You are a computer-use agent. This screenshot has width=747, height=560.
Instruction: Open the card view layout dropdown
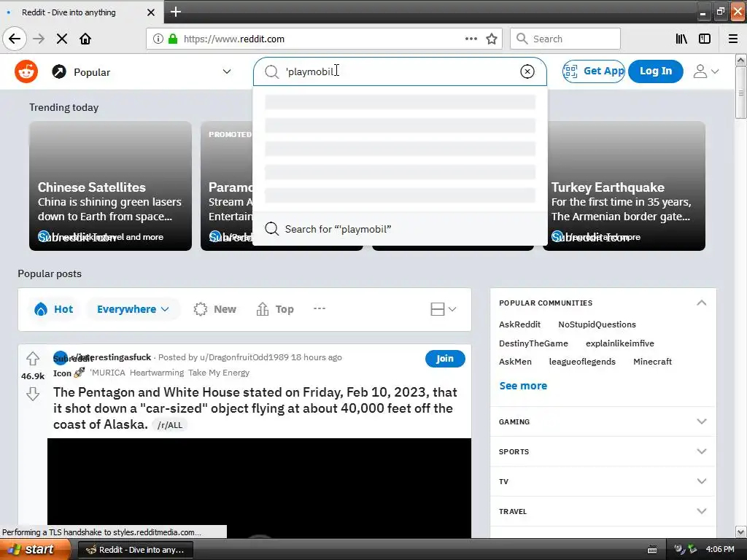click(x=443, y=309)
